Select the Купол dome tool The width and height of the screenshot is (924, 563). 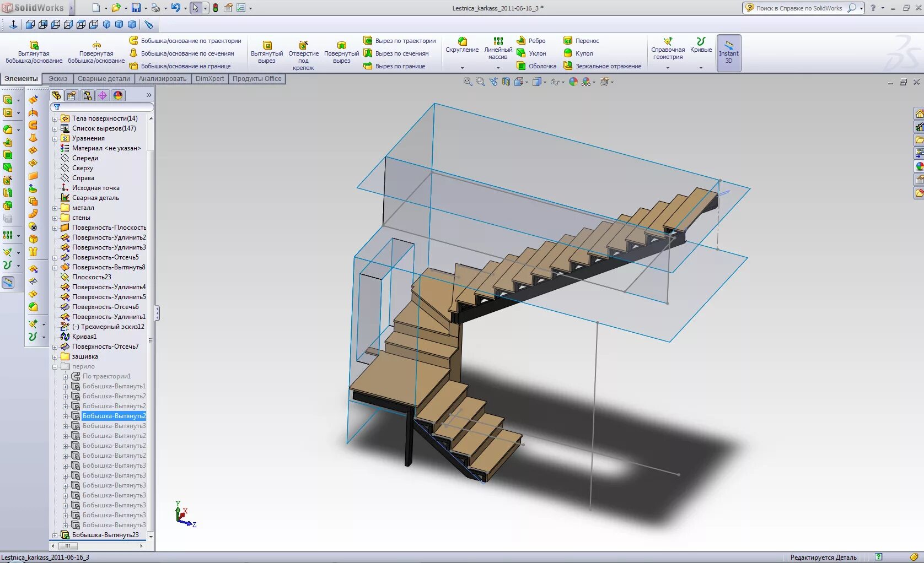[x=578, y=53]
